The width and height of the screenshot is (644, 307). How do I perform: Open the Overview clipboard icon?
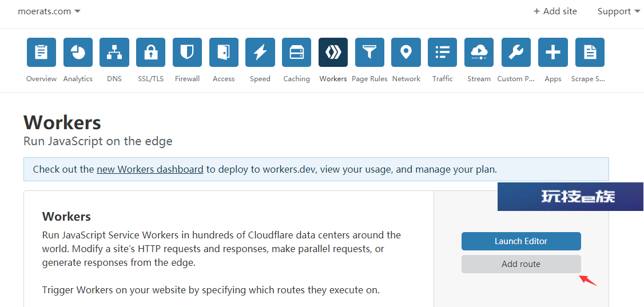coord(41,52)
